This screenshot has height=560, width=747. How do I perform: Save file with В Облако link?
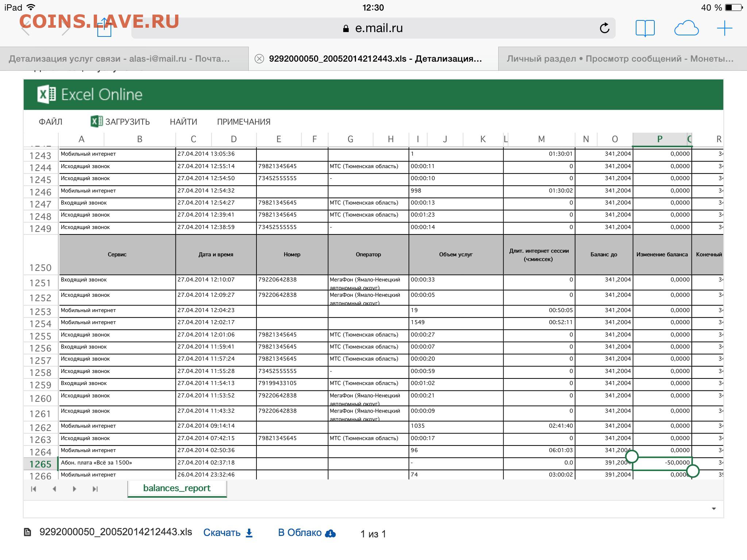pos(307,533)
